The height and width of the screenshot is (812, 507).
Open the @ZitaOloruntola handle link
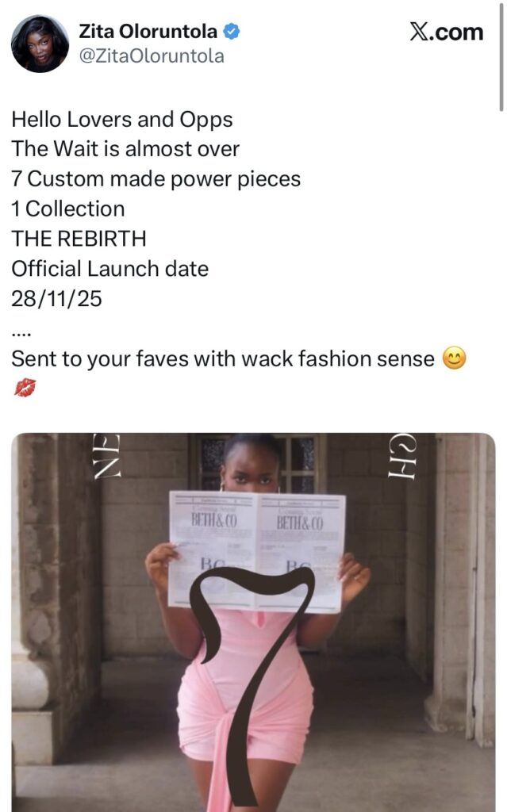pos(152,56)
